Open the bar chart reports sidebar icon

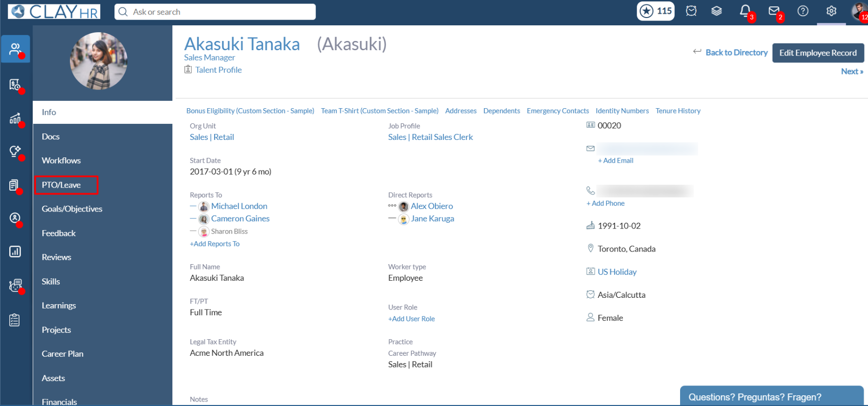(x=15, y=251)
